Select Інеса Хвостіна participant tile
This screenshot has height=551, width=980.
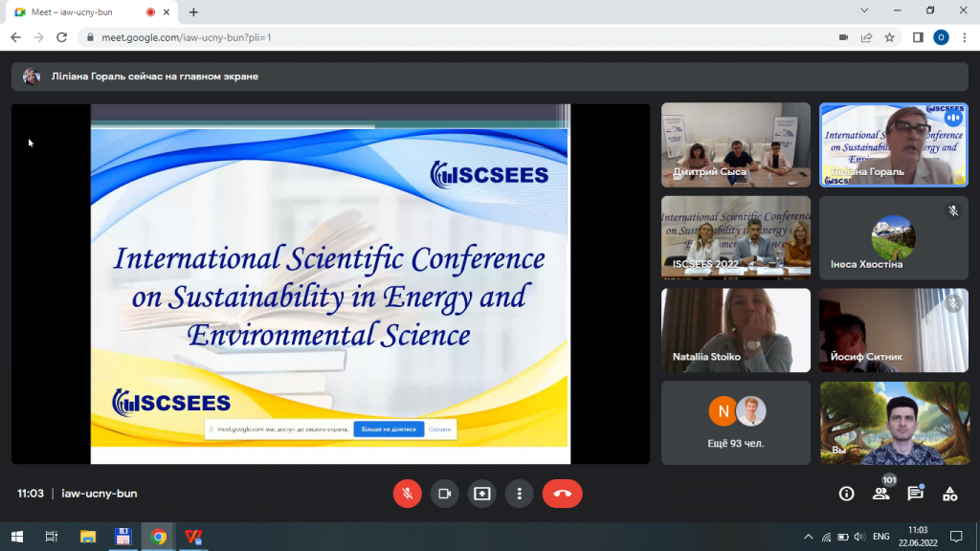click(x=894, y=237)
